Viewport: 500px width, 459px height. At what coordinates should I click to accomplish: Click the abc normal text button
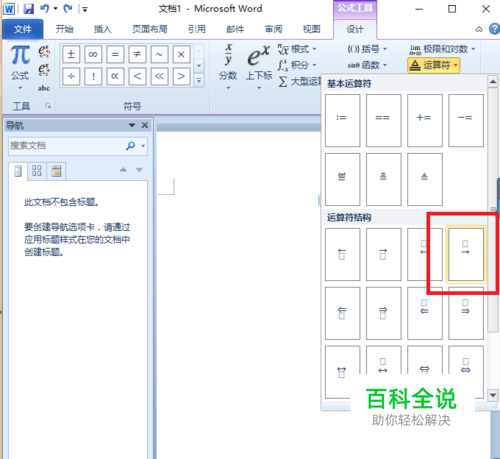coord(44,88)
